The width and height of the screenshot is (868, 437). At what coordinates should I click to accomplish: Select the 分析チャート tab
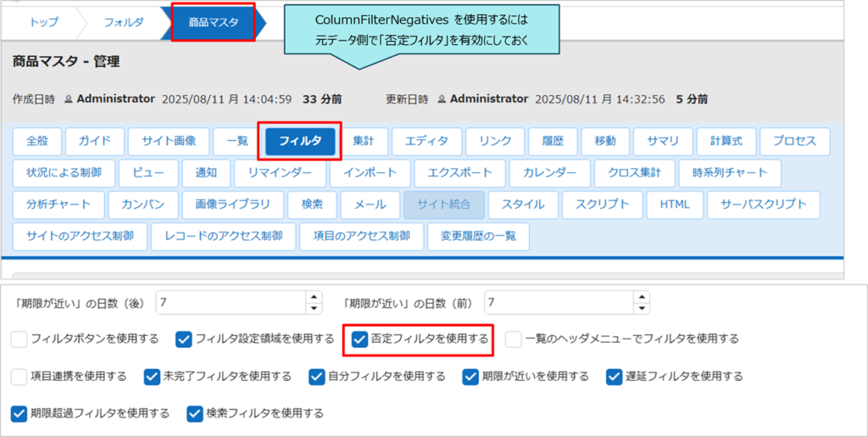point(58,204)
